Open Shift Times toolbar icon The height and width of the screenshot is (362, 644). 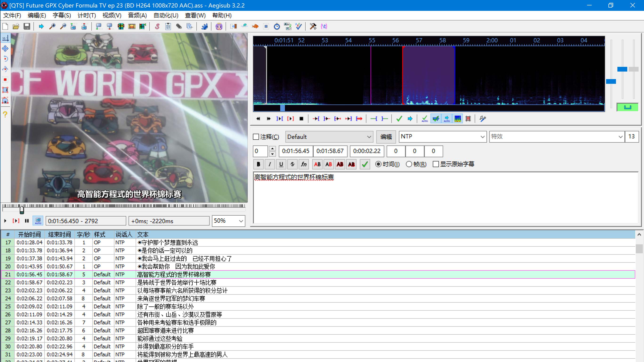click(234, 26)
